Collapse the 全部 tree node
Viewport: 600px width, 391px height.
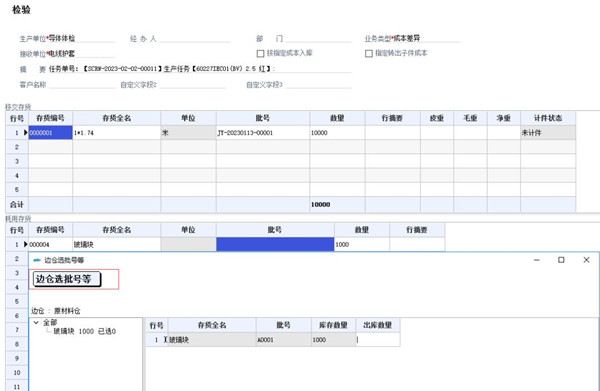click(36, 323)
